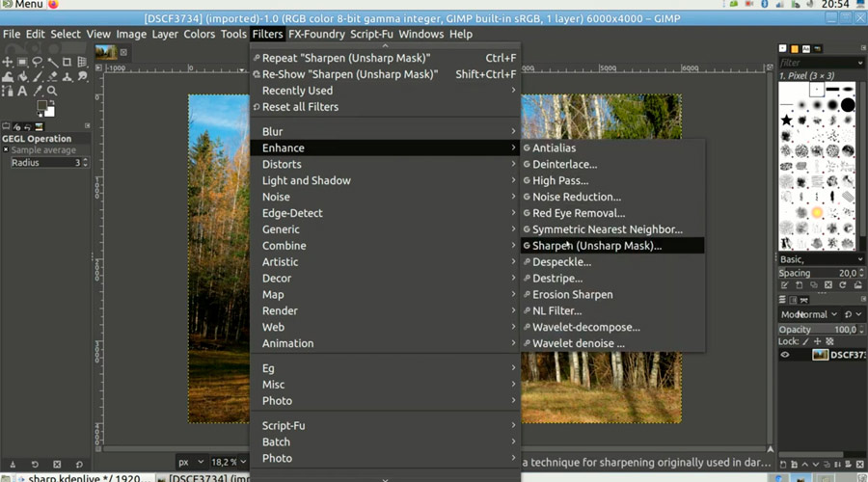Click the DSCF3734 GIMP taskbar button
868x482 pixels.
point(203,477)
